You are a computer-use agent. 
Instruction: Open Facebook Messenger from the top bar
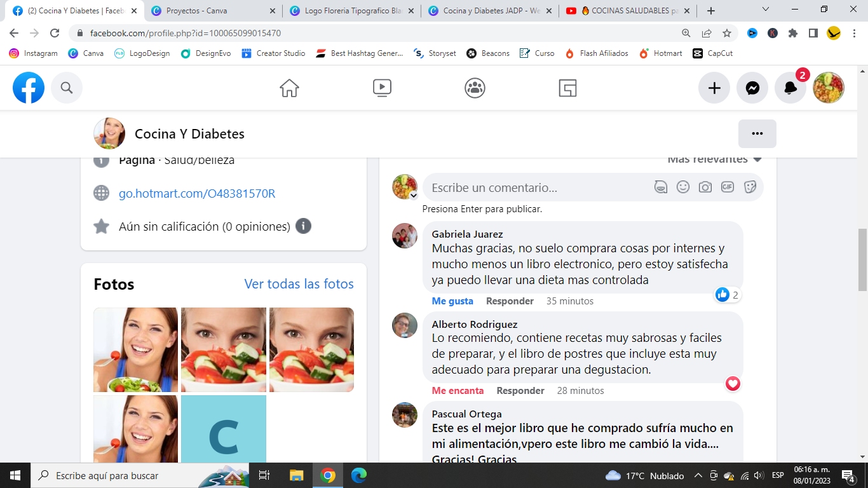(x=752, y=88)
